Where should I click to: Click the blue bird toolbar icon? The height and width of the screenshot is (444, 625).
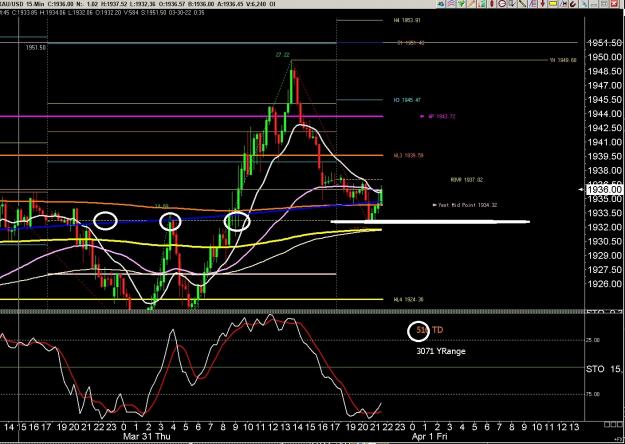click(x=441, y=4)
